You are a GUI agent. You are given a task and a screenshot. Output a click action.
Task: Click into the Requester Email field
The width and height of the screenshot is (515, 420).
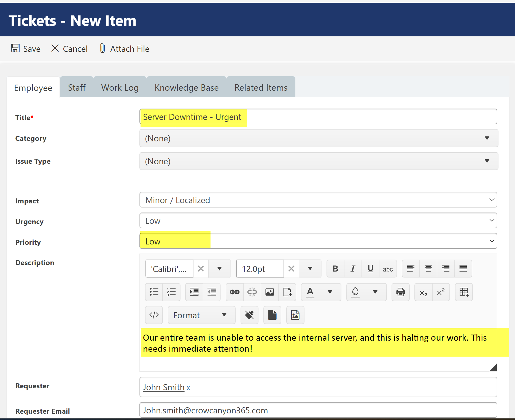coord(318,410)
